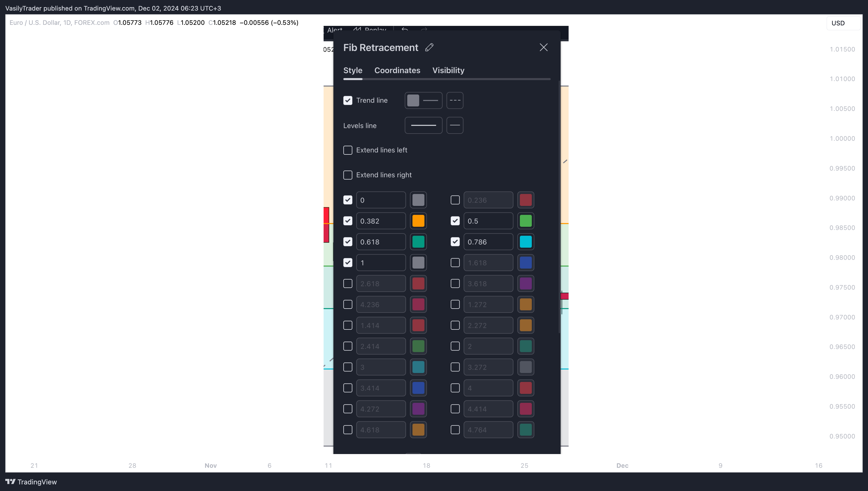The image size is (868, 491).
Task: Open the gray color swatch for level 0
Action: click(418, 200)
